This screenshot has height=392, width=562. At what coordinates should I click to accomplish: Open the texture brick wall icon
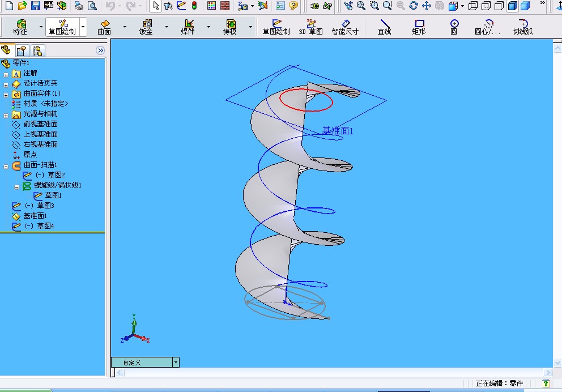(225, 5)
